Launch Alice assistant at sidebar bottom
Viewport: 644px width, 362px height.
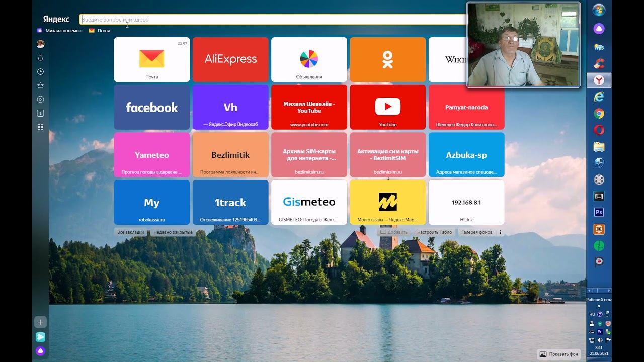41,351
